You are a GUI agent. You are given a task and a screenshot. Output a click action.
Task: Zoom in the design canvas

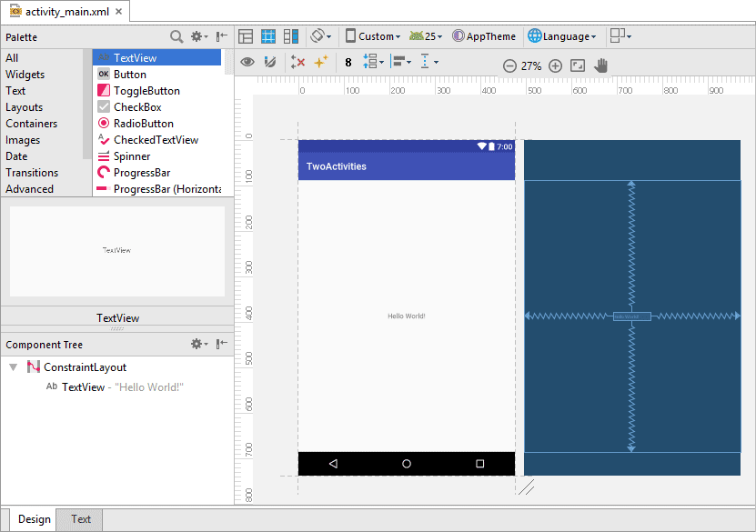pyautogui.click(x=555, y=66)
